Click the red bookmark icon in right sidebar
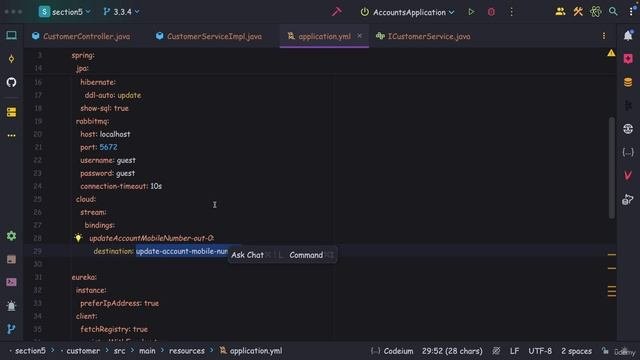640x360 pixels. 628,59
